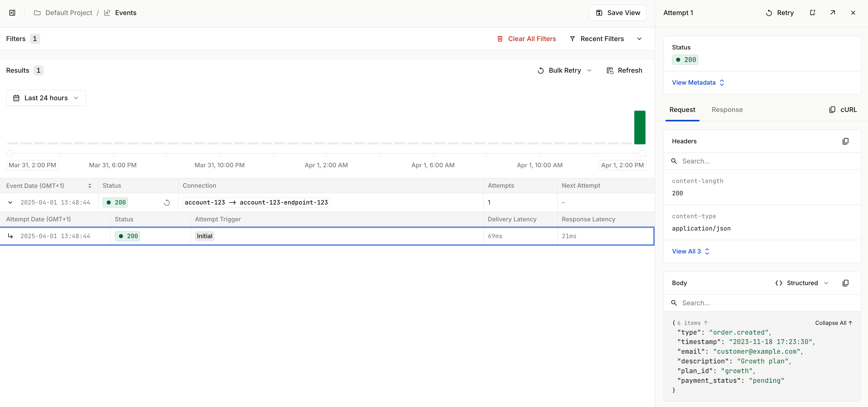
Task: Expand View Metadata in the Status section
Action: 698,82
